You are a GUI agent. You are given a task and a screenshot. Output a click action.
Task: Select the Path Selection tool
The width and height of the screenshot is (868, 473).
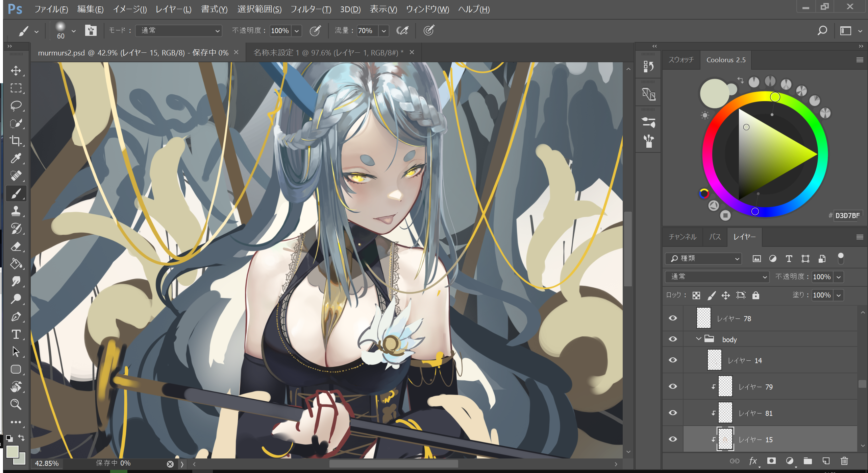click(16, 352)
